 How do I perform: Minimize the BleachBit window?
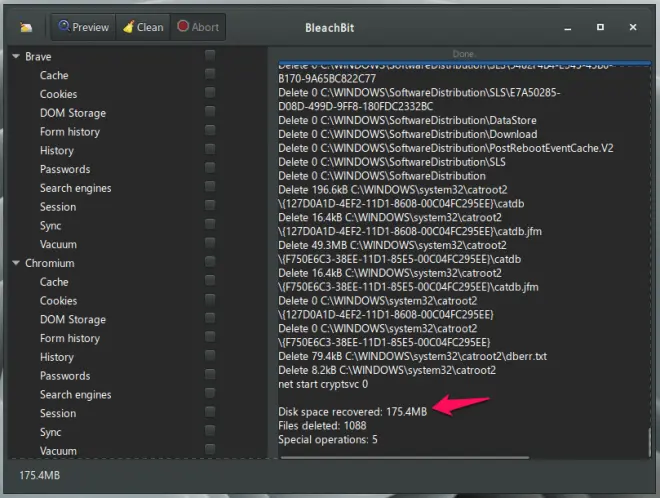(x=568, y=28)
